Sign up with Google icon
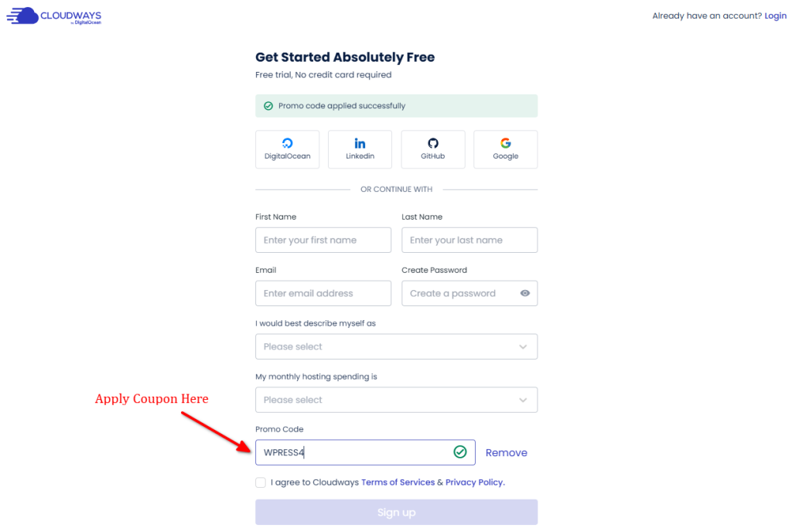Image resolution: width=792 pixels, height=532 pixels. click(x=505, y=143)
